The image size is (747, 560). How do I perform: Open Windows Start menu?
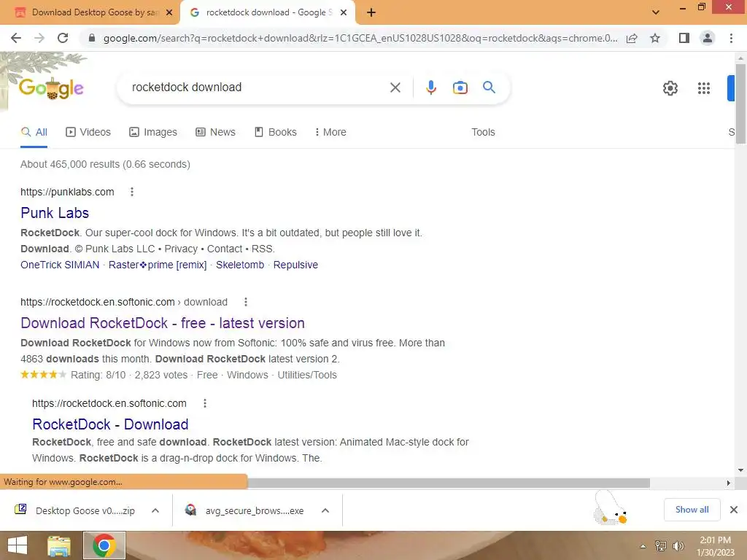[x=18, y=545]
